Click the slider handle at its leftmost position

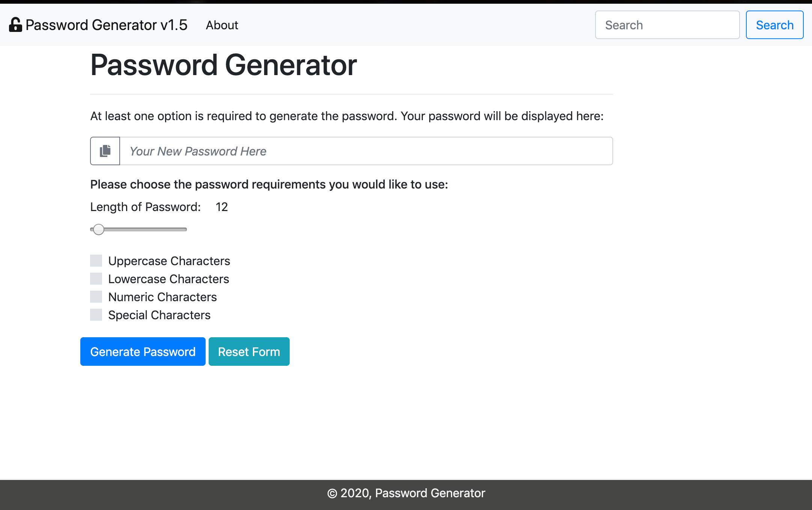(99, 229)
